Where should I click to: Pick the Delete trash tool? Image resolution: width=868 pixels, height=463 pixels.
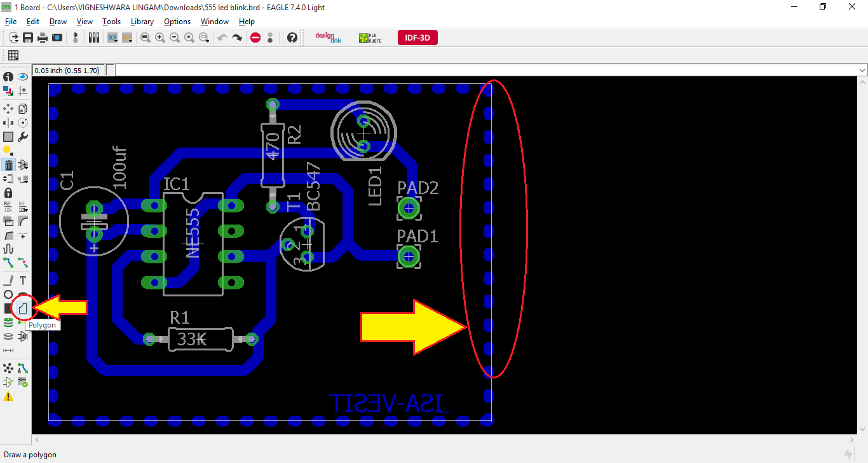pos(8,165)
